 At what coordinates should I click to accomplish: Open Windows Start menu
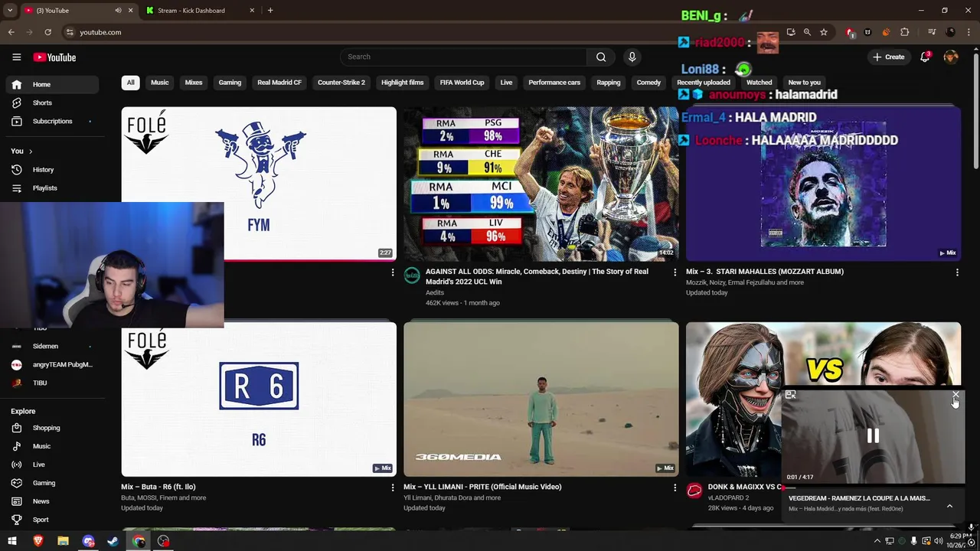pos(12,541)
